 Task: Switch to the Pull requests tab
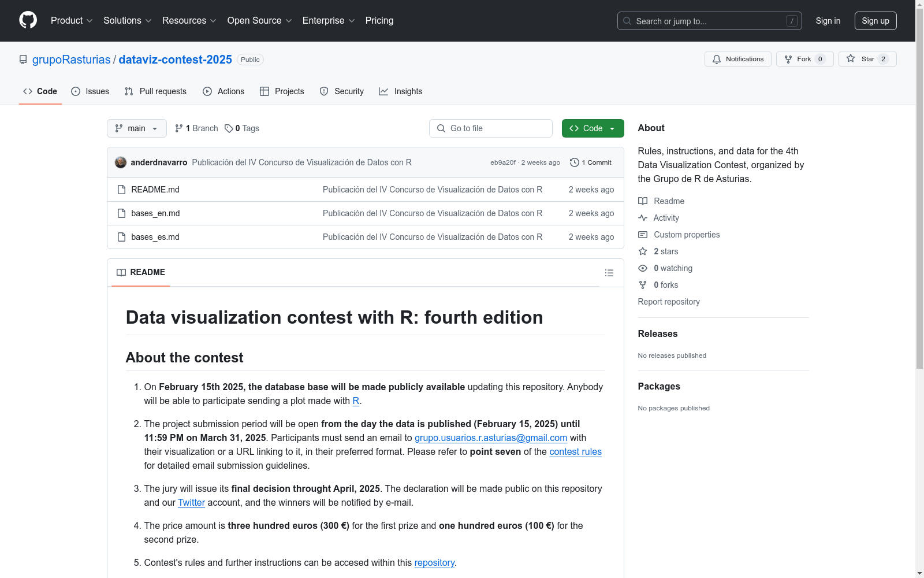(x=155, y=91)
